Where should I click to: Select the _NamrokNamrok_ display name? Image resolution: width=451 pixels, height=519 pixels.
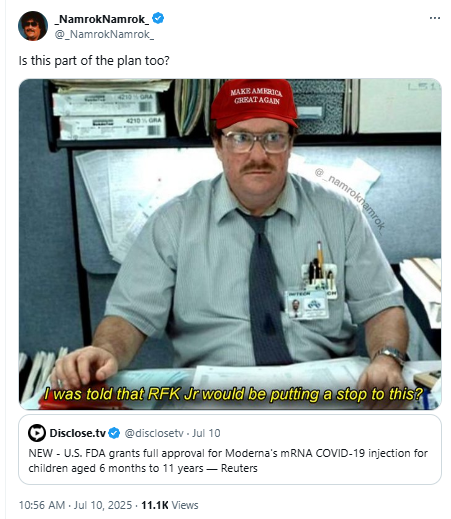coord(102,19)
